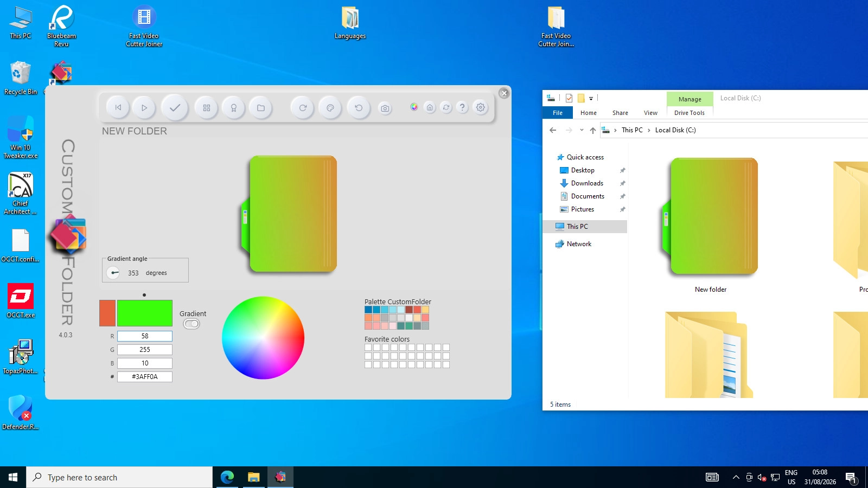The height and width of the screenshot is (488, 868).
Task: Select Network in the navigation pane
Action: [x=579, y=244]
